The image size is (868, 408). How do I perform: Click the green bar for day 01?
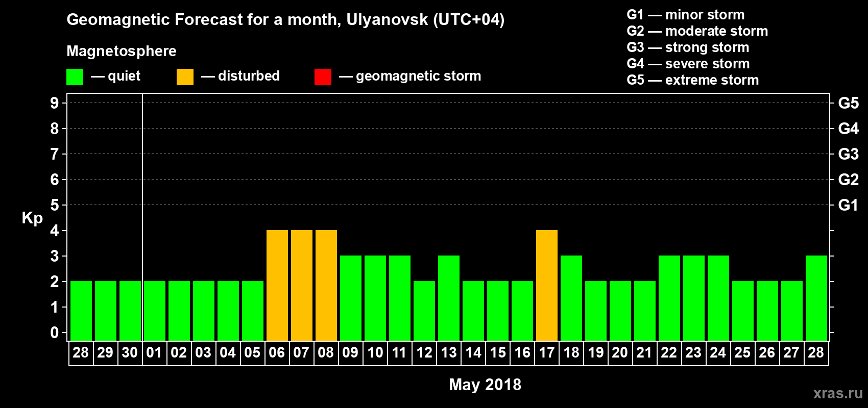point(155,311)
